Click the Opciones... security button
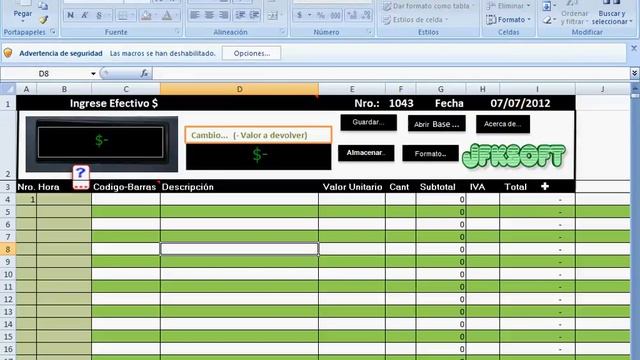This screenshot has height=360, width=640. (251, 53)
